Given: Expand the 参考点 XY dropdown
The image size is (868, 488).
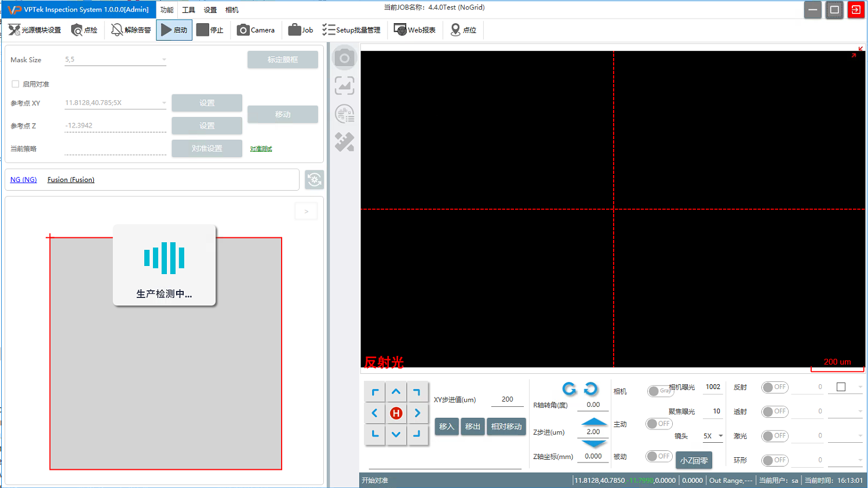Looking at the screenshot, I should [x=164, y=103].
